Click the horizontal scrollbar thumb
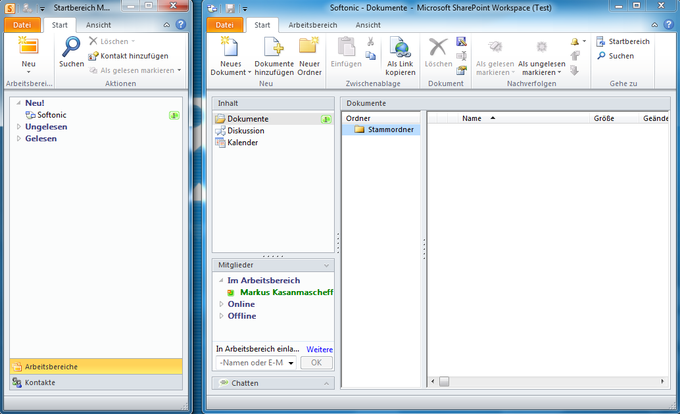The height and width of the screenshot is (414, 680). coord(444,381)
